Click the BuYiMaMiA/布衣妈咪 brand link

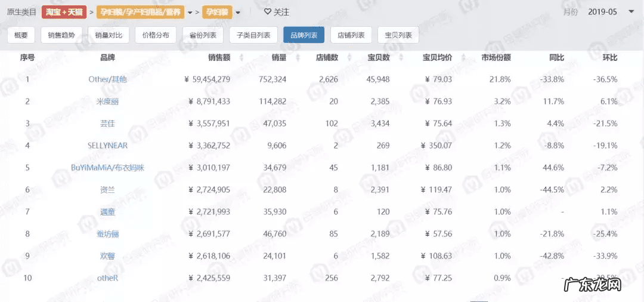[107, 168]
